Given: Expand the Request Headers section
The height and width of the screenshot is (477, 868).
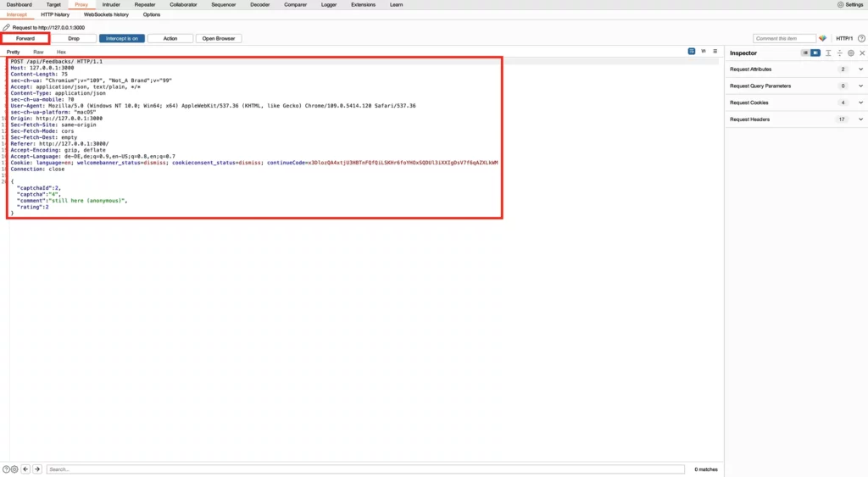Looking at the screenshot, I should pos(861,119).
